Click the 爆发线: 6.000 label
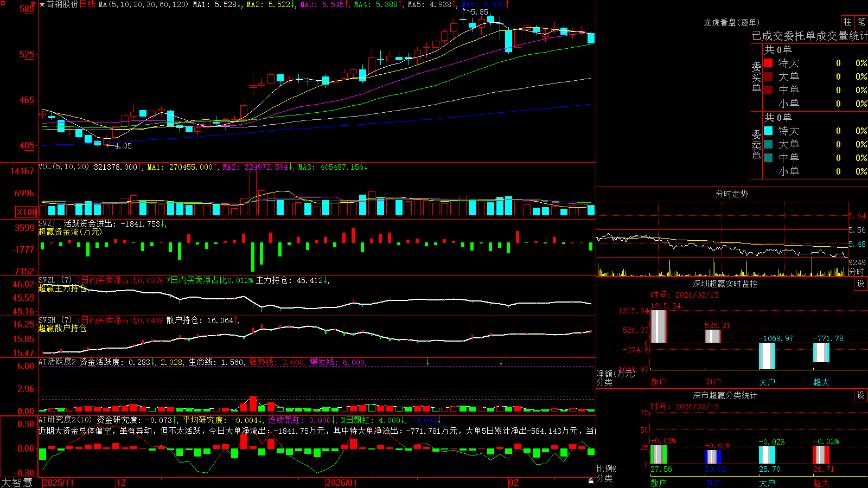868x488 pixels. [337, 362]
